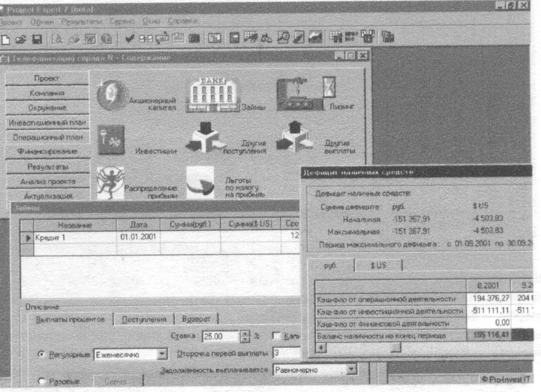Viewport: 541px width, 392px height.
Task: Open the Распределение прибыли figure icon
Action: 110,184
